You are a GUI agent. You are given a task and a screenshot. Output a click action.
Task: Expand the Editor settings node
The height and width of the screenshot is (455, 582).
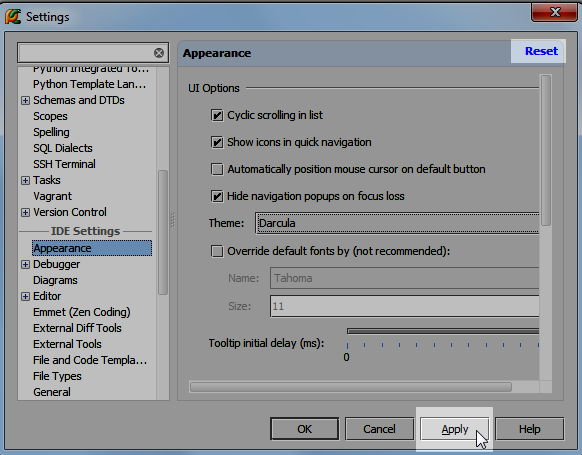pos(25,296)
